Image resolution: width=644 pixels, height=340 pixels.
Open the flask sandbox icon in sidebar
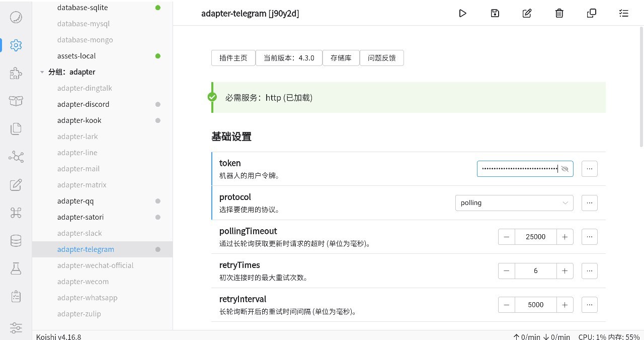[16, 269]
